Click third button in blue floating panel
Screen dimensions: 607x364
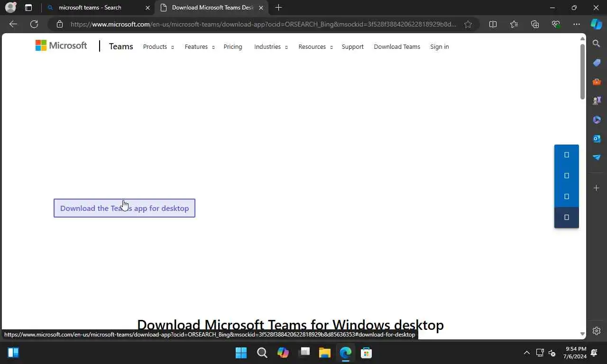click(x=566, y=197)
